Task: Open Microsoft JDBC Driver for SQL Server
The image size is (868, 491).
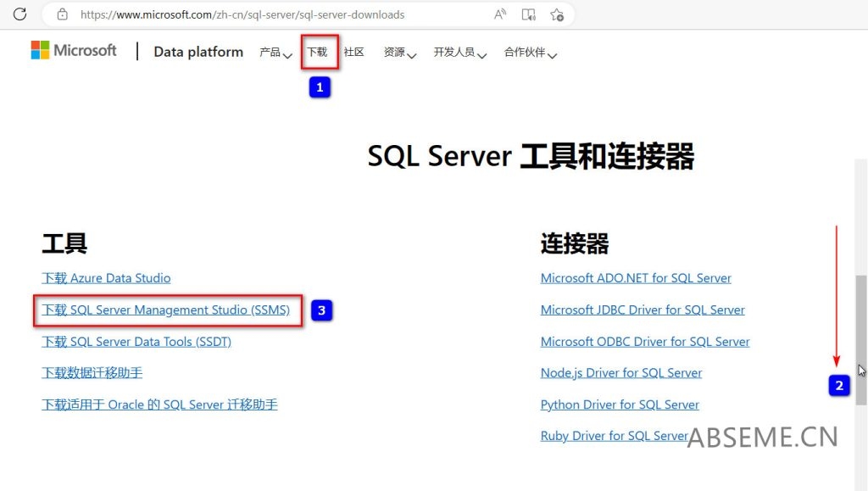Action: point(643,310)
